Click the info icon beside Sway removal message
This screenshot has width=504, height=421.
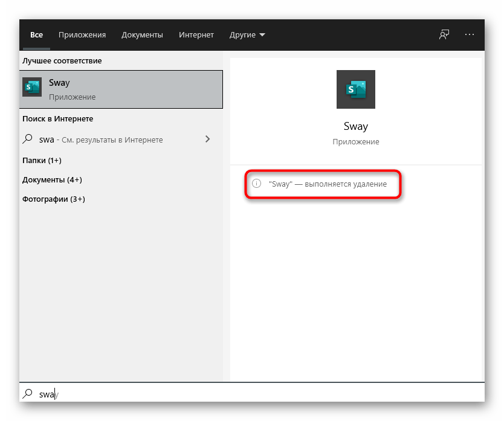[x=256, y=184]
